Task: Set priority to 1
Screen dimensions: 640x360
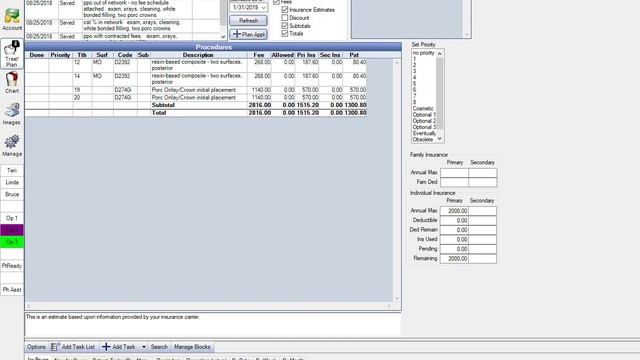Action: coord(424,59)
